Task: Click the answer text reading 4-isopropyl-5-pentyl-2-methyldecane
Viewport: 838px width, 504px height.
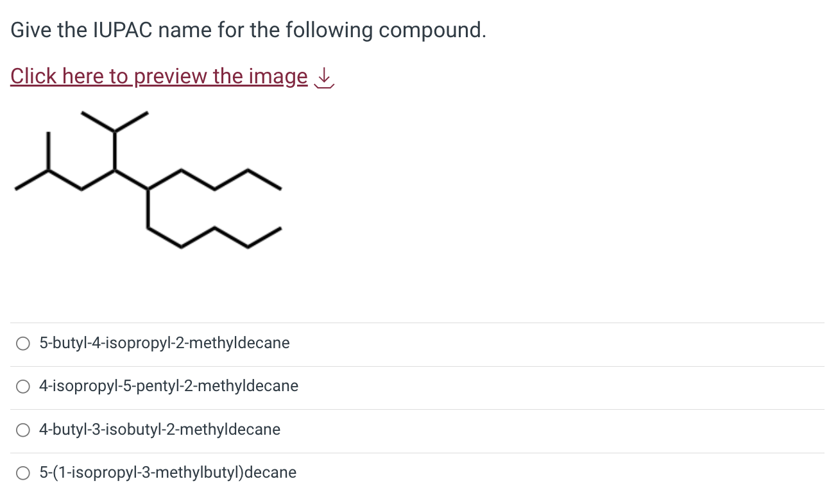Action: coord(169,386)
